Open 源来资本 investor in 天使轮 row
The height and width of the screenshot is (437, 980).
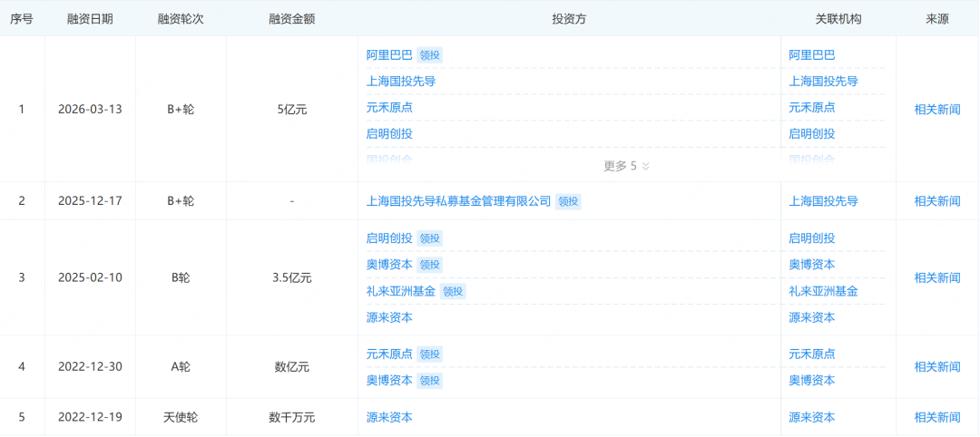389,418
